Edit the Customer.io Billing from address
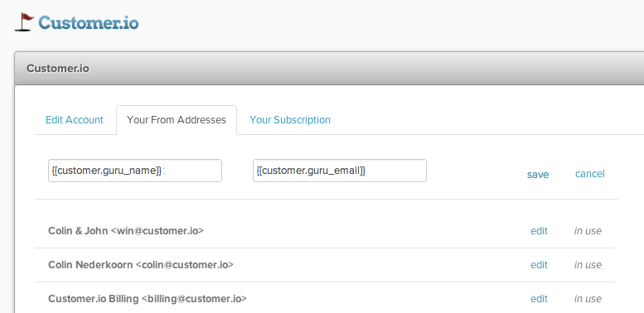 coord(539,299)
